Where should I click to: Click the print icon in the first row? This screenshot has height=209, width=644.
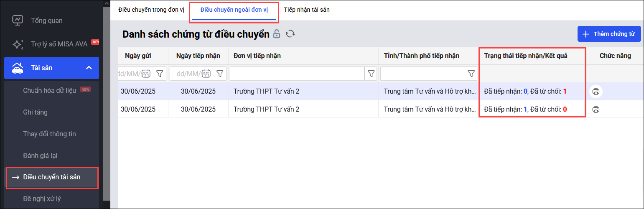(596, 92)
